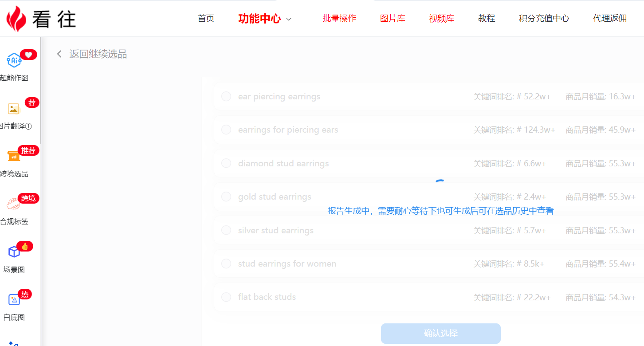The width and height of the screenshot is (644, 346).
Task: Click the left sidebar vertical scrollbar
Action: point(41,89)
